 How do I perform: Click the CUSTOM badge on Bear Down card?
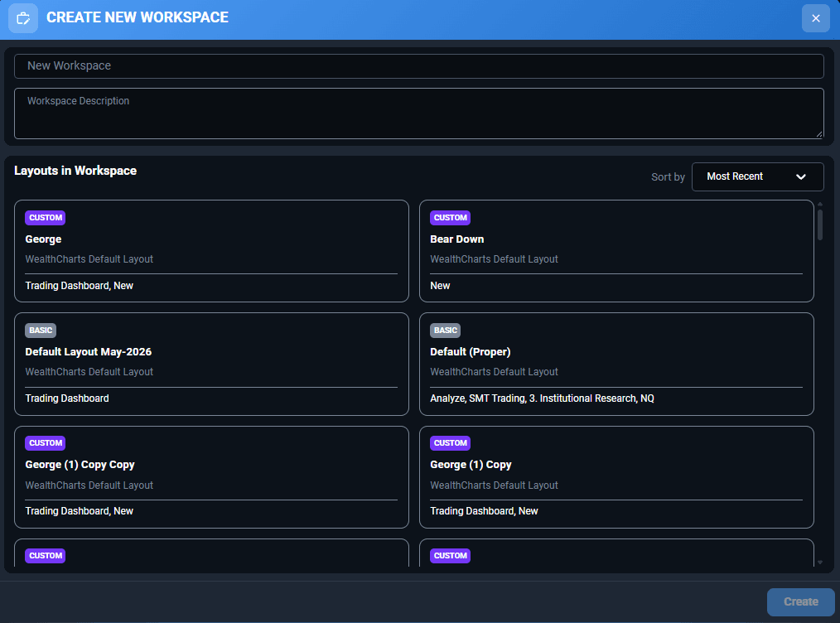pyautogui.click(x=450, y=218)
